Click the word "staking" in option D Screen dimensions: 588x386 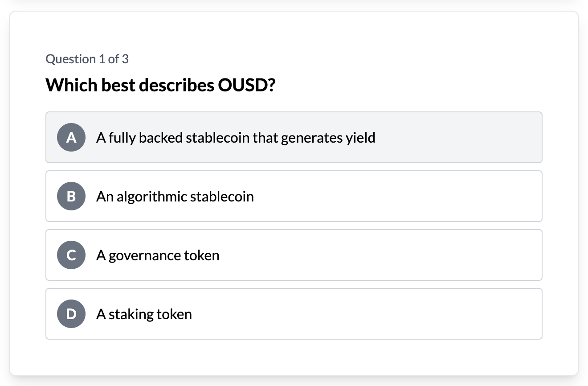[x=131, y=314]
